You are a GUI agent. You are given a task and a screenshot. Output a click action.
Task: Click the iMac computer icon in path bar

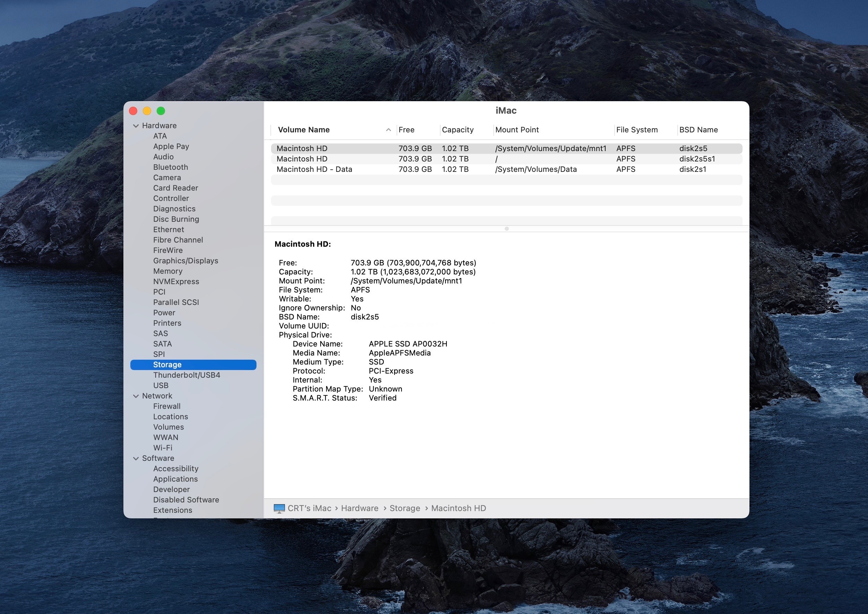click(279, 508)
